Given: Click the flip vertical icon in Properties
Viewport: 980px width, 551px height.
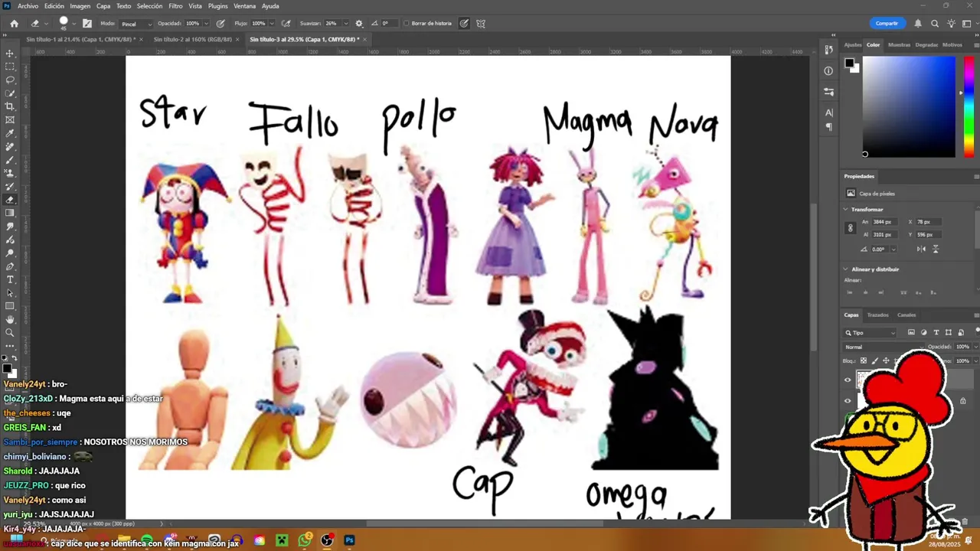Looking at the screenshot, I should 935,249.
